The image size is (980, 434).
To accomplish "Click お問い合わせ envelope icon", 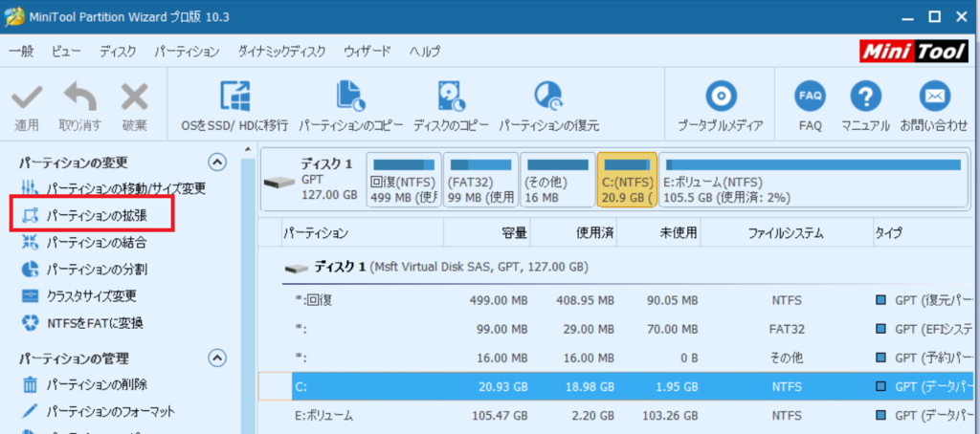I will (x=934, y=97).
